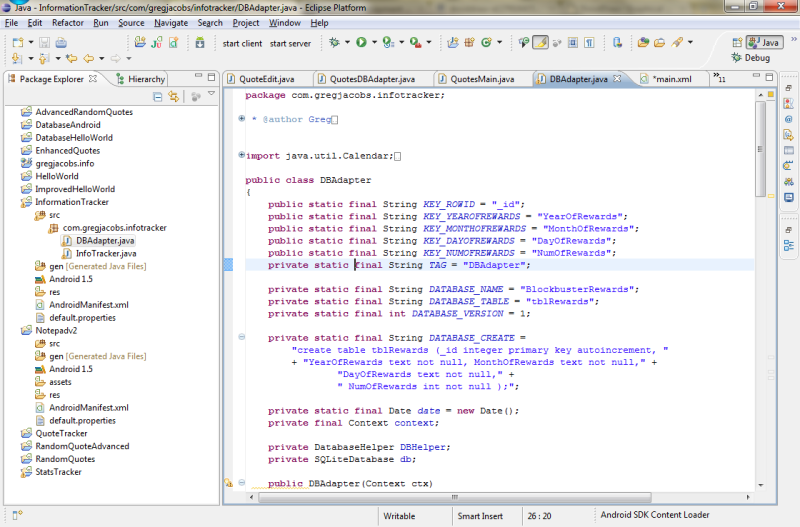This screenshot has width=800, height=527.
Task: Open the Refactor menu
Action: click(68, 22)
